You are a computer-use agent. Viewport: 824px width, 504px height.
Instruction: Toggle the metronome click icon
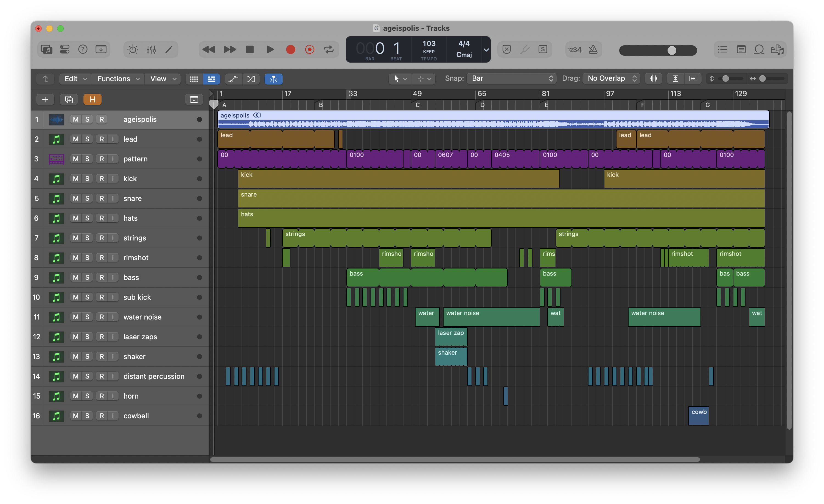593,49
